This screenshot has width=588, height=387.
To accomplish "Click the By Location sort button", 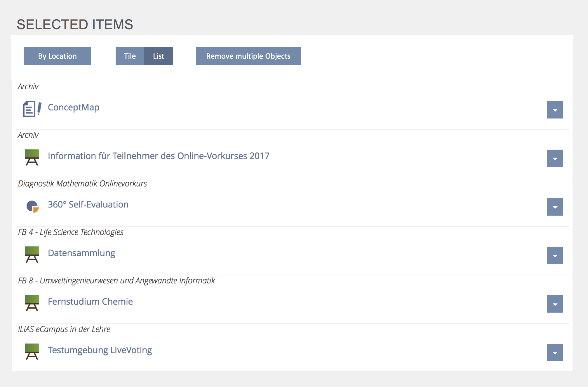I will click(57, 56).
